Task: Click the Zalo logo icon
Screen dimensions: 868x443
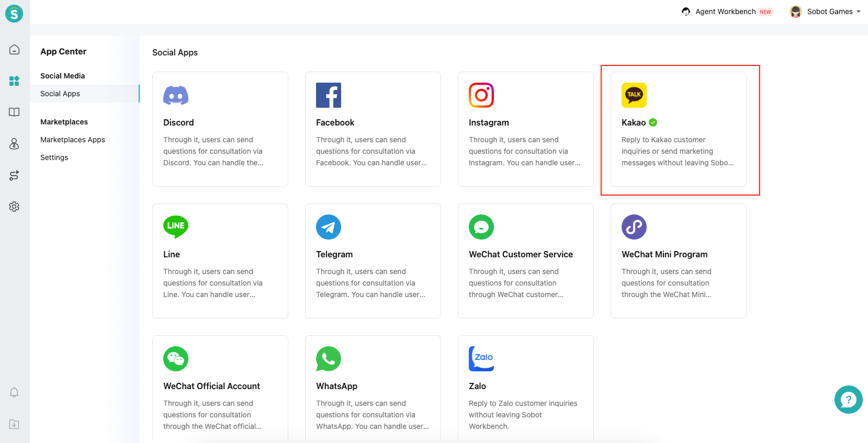Action: (x=481, y=359)
